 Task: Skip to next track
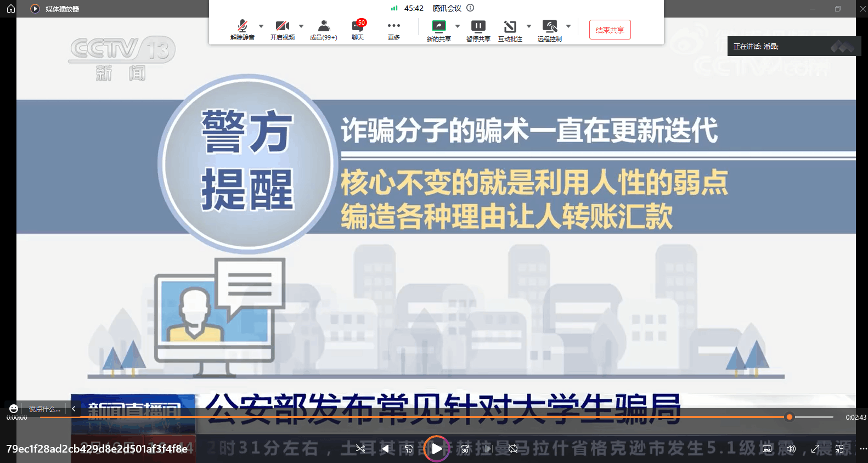coord(488,449)
